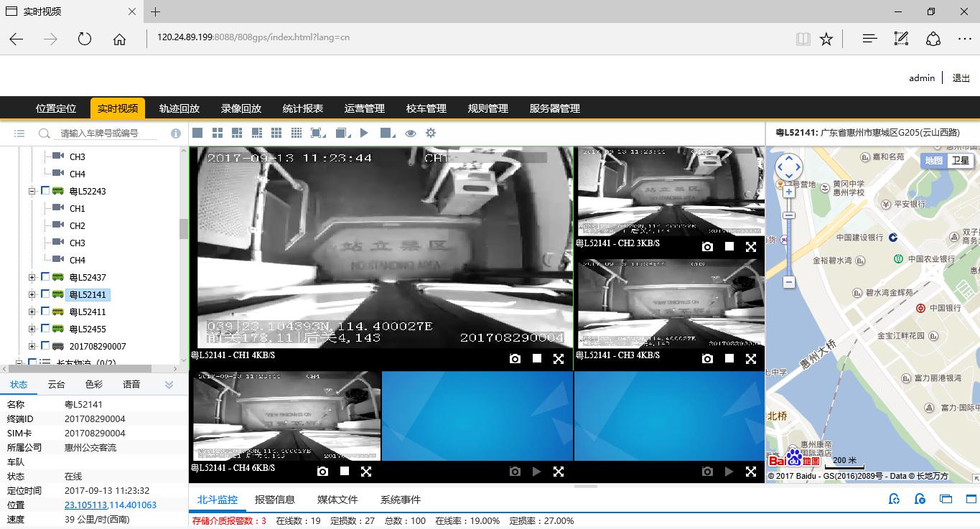
Task: Take a snapshot of CH4 video
Action: [x=322, y=472]
